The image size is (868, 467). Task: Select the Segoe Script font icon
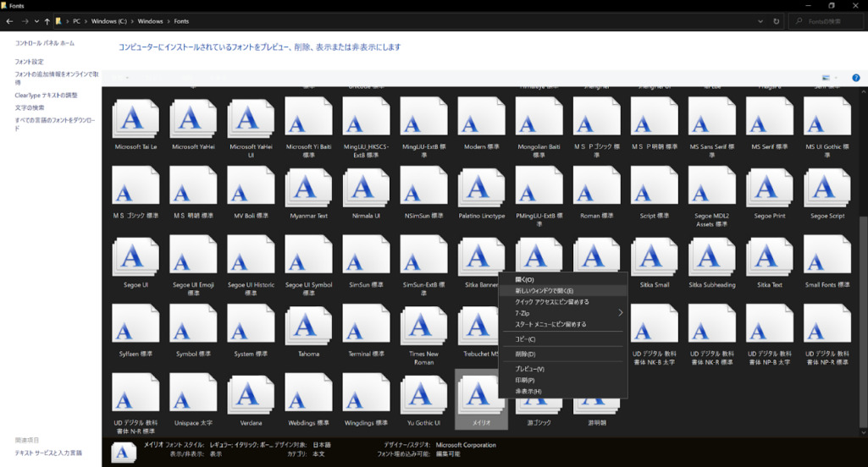[827, 187]
